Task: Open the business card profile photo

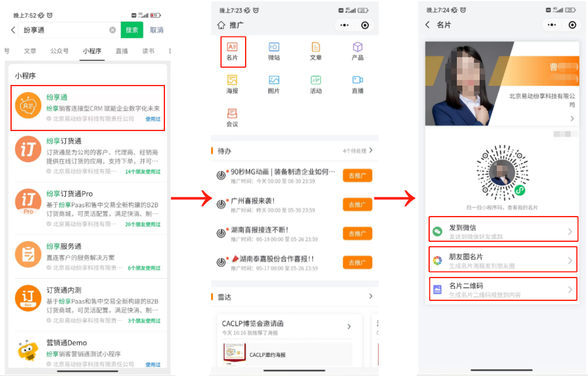Action: point(465,84)
